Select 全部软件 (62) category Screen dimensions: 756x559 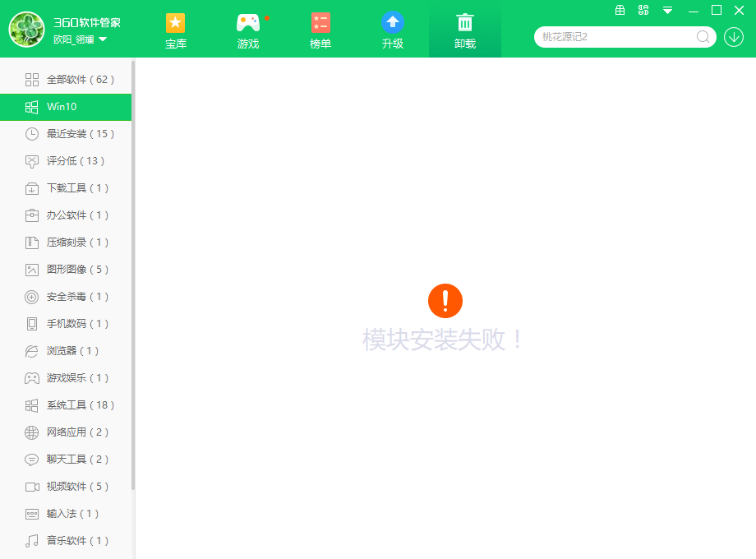(66, 80)
